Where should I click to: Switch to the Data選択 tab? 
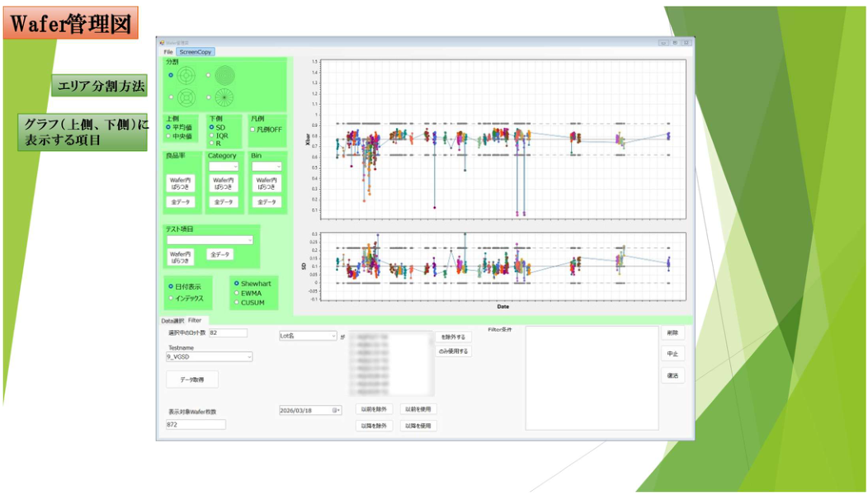(172, 320)
